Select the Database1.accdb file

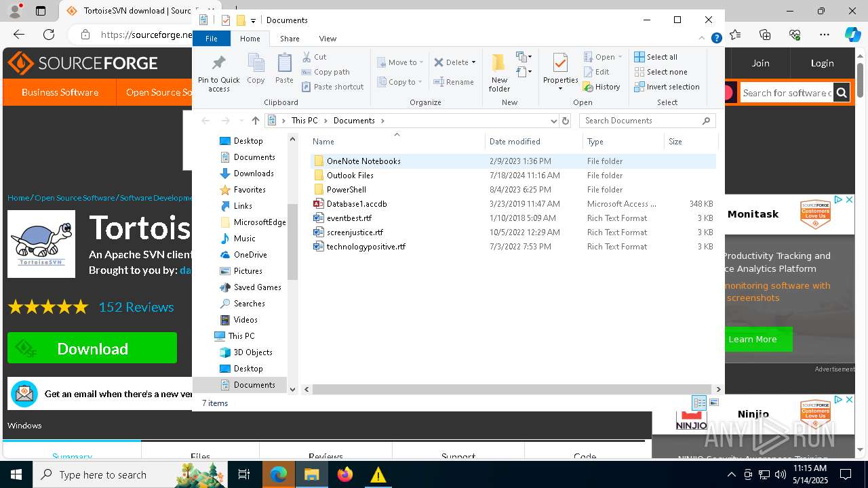[x=357, y=204]
